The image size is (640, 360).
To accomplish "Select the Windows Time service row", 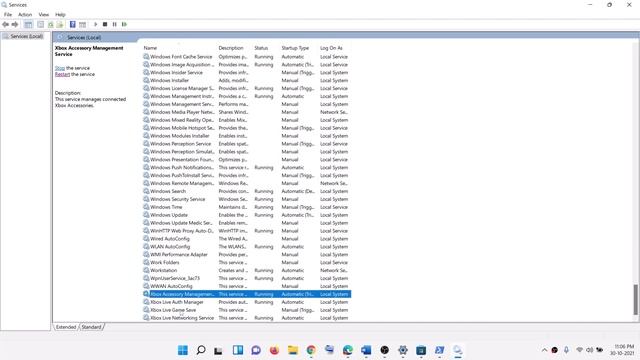I will tap(247, 207).
